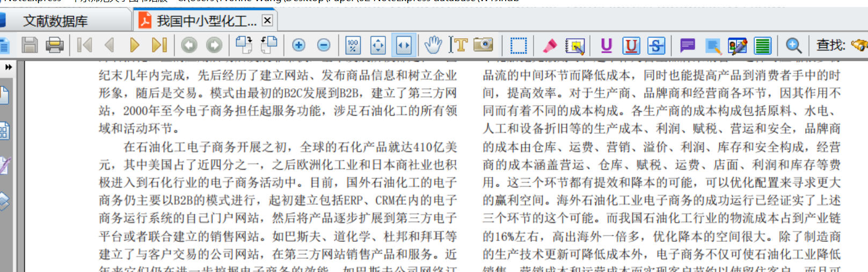Rotate page clockwise

tap(244, 45)
